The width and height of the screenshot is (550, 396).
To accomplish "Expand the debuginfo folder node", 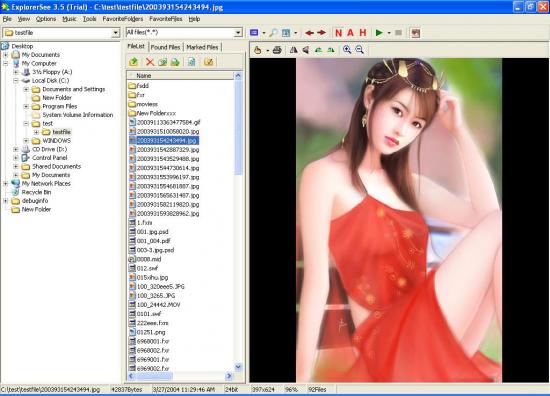I will pos(6,201).
